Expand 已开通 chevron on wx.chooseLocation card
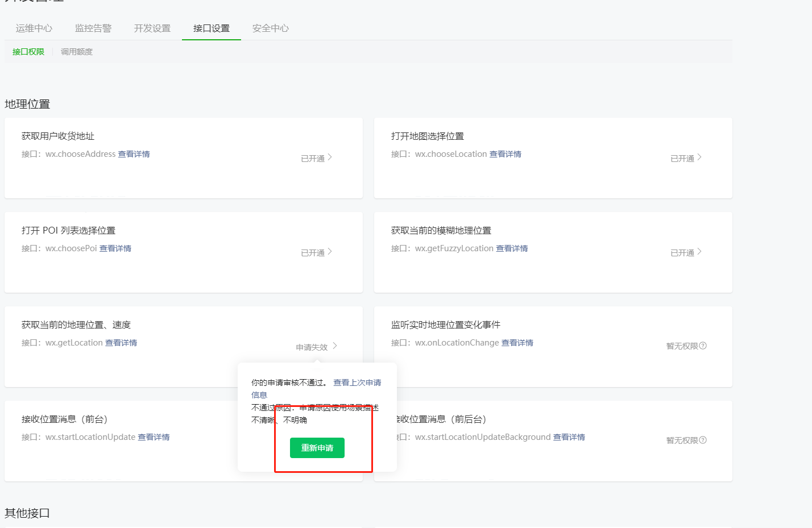This screenshot has width=812, height=528. [x=699, y=157]
